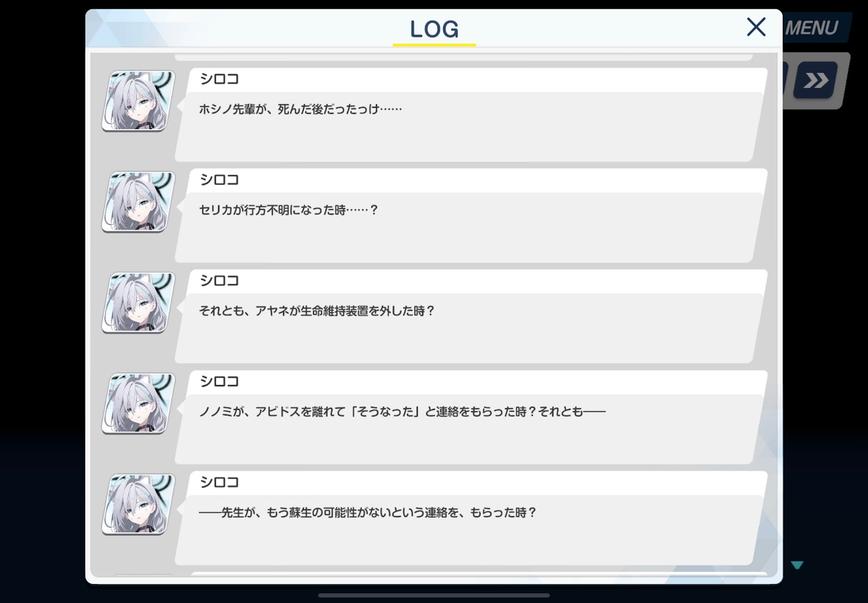Screen dimensions: 868x603
Task: Click the teal down triangle indicator
Action: coord(797,565)
